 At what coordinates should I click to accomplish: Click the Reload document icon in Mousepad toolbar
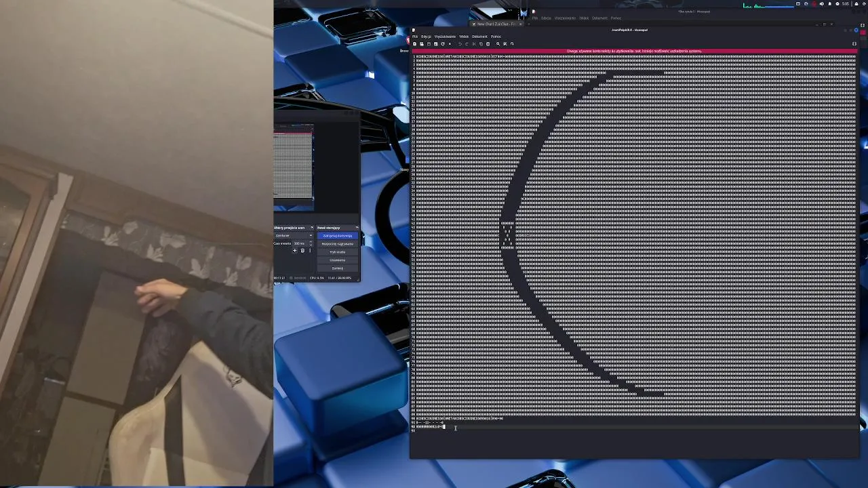443,44
